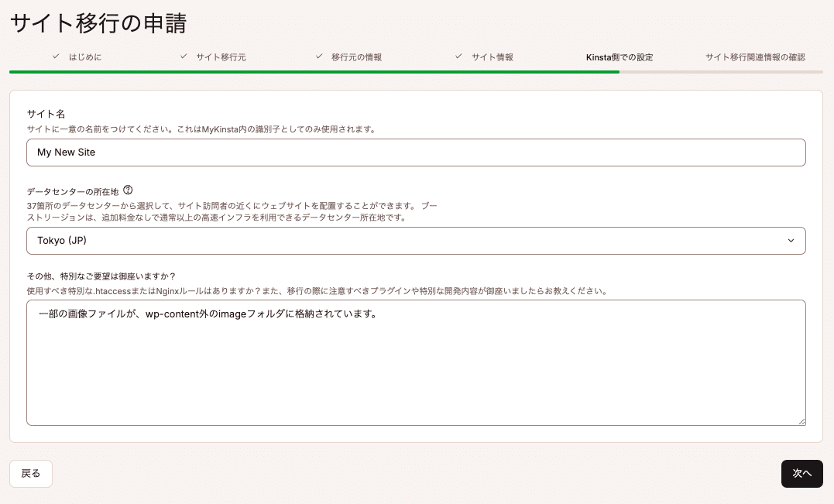Click the checkmark icon beside 移行元の情報 step

pos(319,57)
